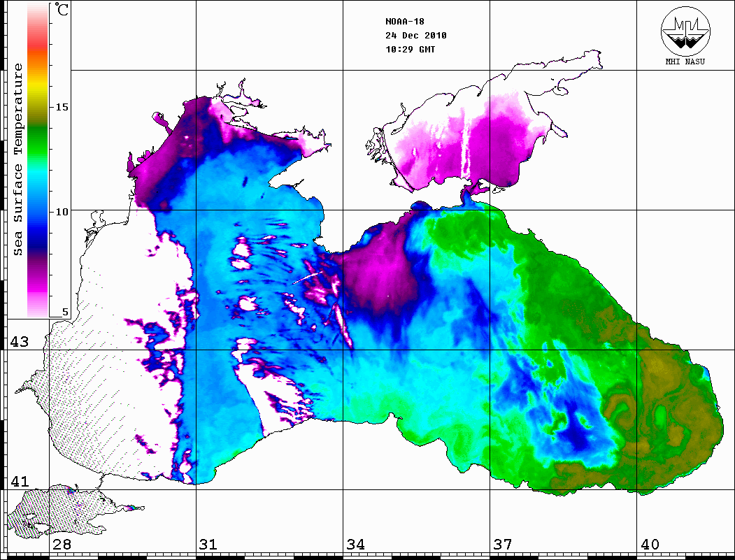Click longitude label 31

click(x=208, y=545)
